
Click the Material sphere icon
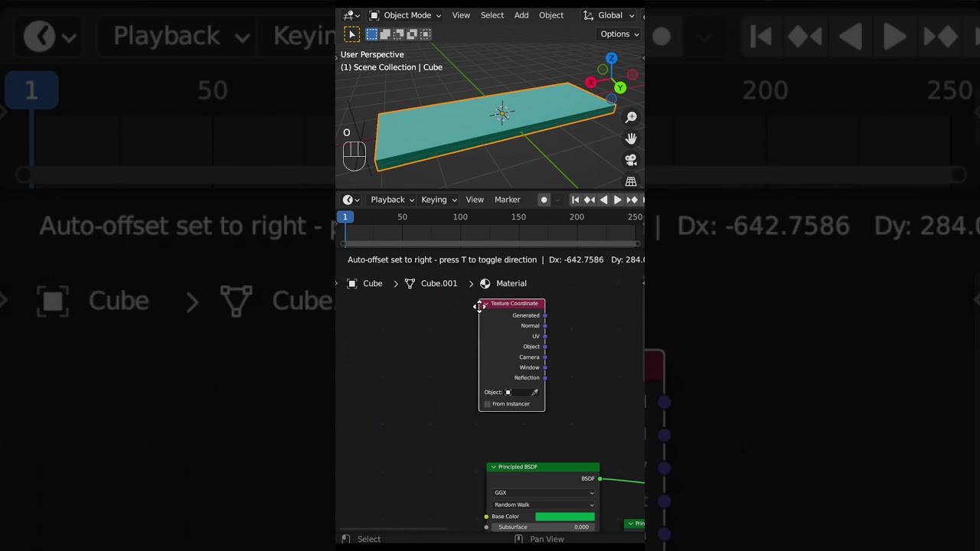[485, 283]
